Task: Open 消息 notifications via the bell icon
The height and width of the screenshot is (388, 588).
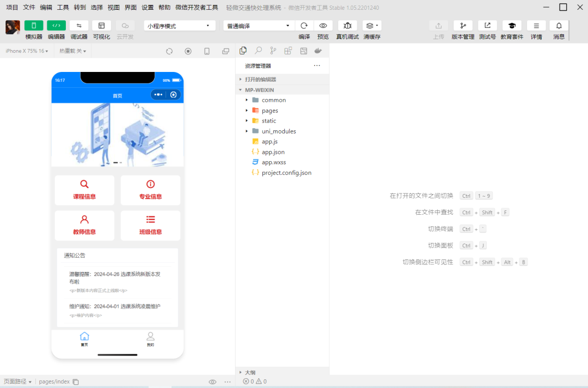Action: pos(559,25)
